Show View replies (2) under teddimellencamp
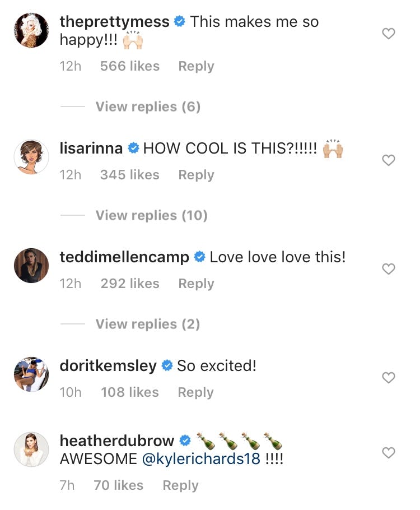420x510 pixels. (x=148, y=324)
